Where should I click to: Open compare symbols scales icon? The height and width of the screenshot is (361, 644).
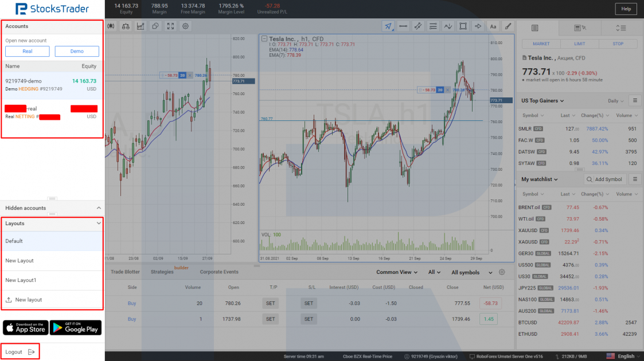click(x=126, y=26)
